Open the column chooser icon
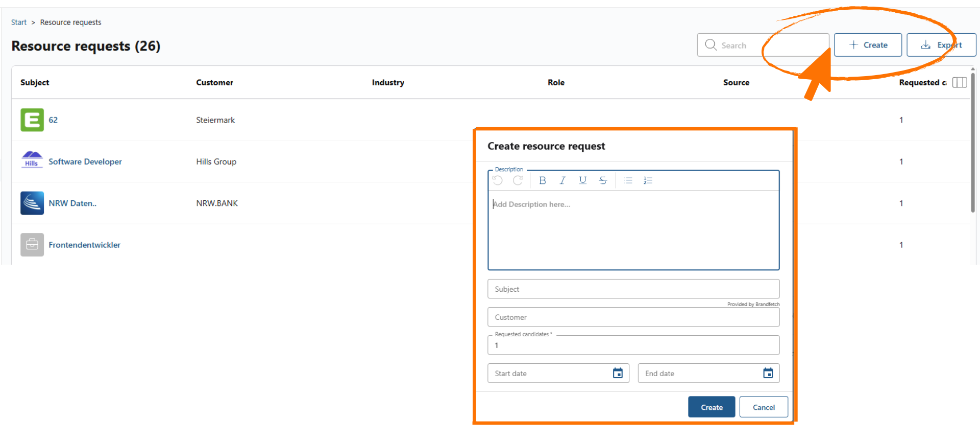This screenshot has width=980, height=442. [960, 82]
